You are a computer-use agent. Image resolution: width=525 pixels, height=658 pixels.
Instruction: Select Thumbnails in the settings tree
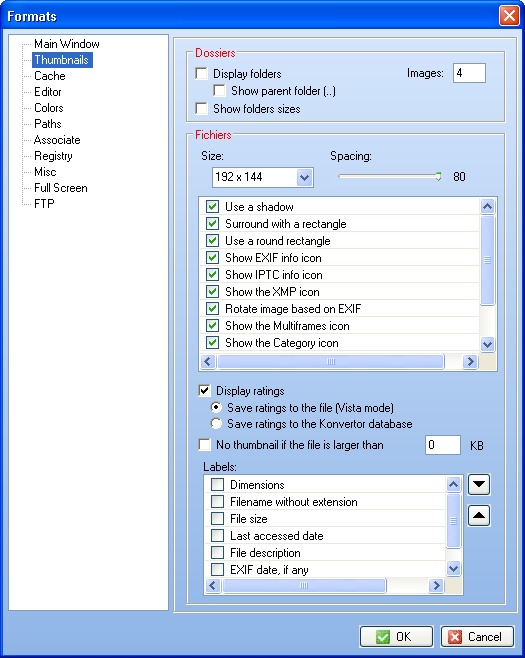62,60
